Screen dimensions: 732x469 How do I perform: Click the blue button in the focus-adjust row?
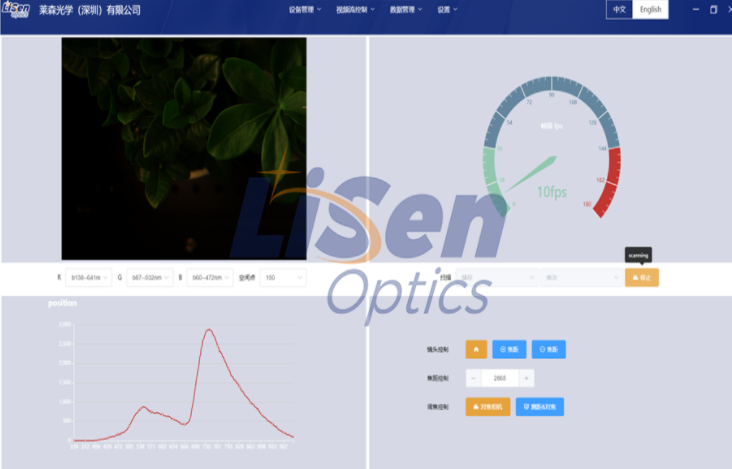(540, 406)
